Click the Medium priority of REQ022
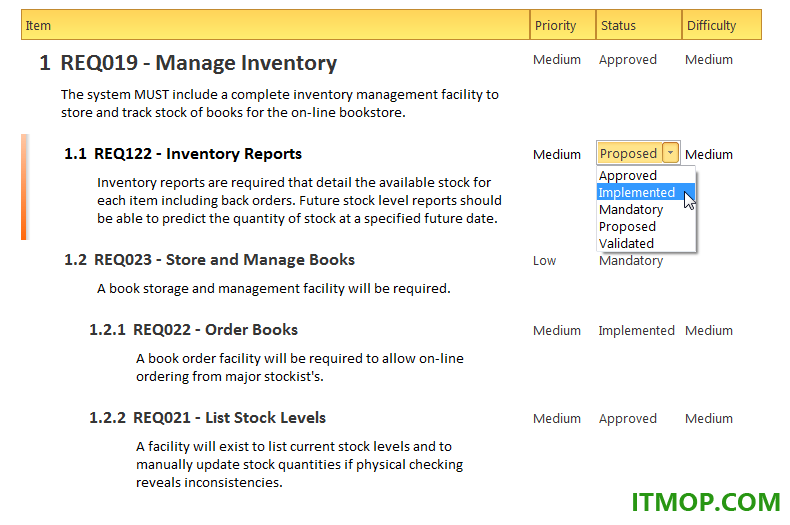Screen dimensions: 790x525 (557, 331)
